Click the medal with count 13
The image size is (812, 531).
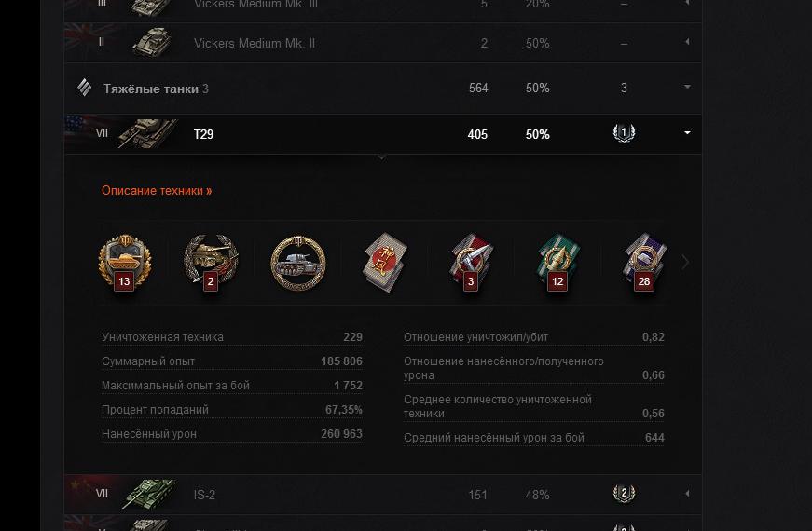(x=124, y=262)
